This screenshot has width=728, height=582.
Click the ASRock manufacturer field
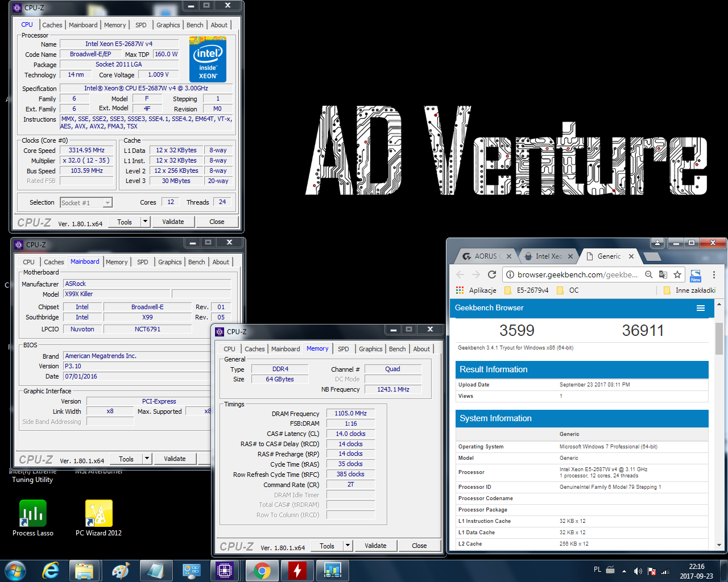(x=147, y=284)
